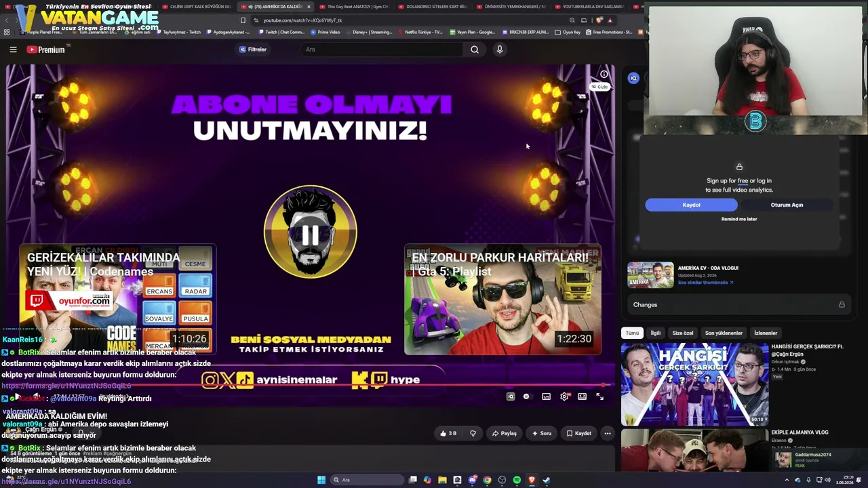Hide end screen with Gizle button
The height and width of the screenshot is (488, 868).
pos(599,87)
